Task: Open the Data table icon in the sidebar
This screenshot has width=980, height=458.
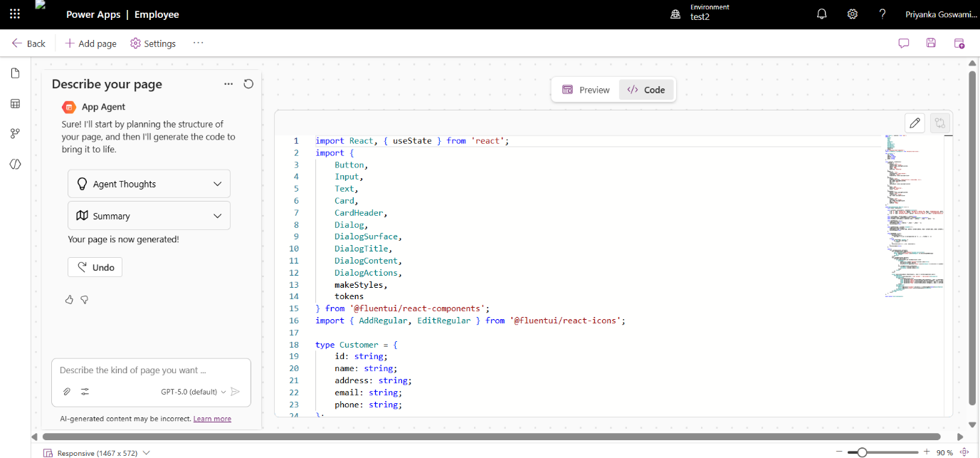Action: tap(15, 104)
